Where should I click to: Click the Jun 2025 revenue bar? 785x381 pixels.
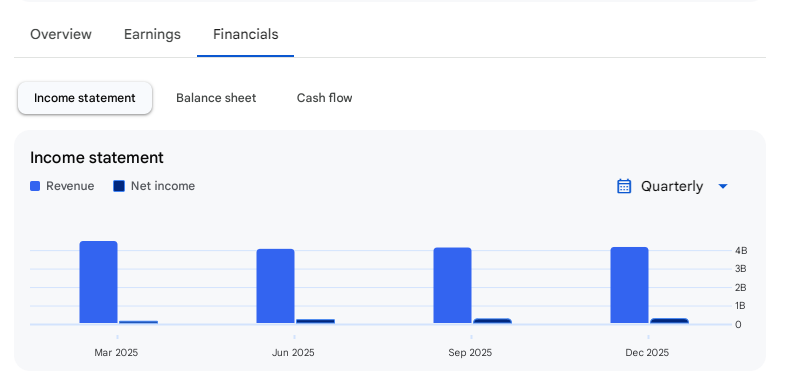275,286
